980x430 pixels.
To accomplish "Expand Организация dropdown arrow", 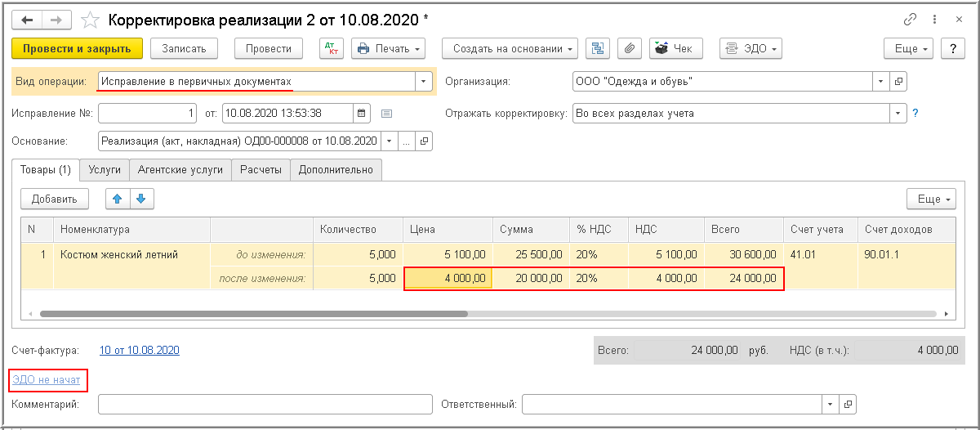I will pyautogui.click(x=880, y=81).
